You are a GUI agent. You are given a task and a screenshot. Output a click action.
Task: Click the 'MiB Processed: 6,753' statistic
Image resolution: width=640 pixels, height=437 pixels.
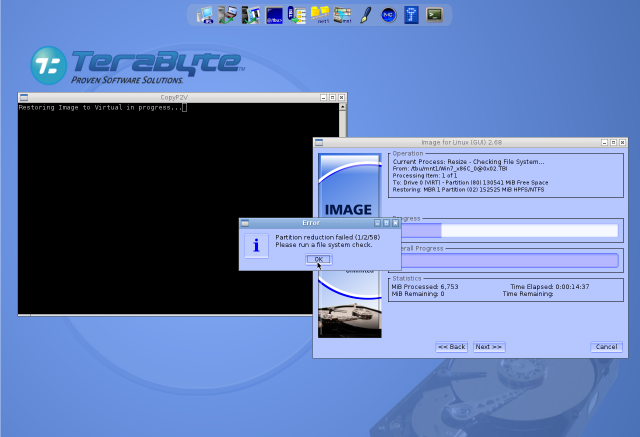[425, 287]
